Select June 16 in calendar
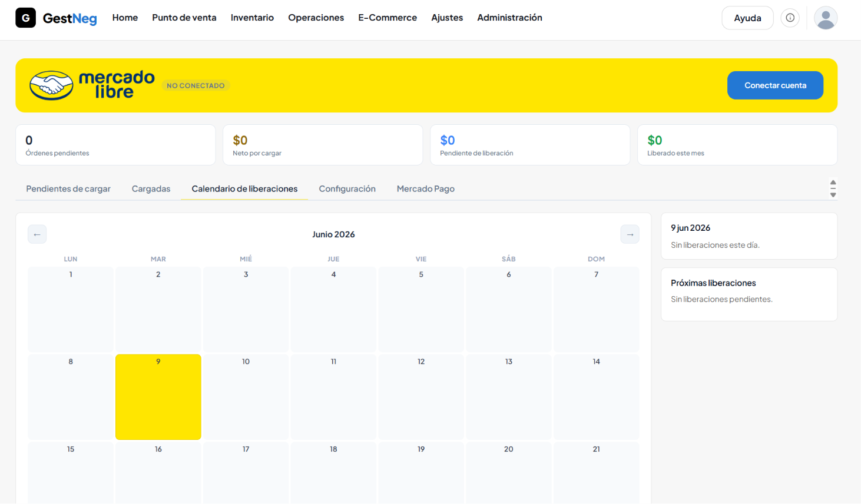The width and height of the screenshot is (861, 504). click(x=158, y=473)
